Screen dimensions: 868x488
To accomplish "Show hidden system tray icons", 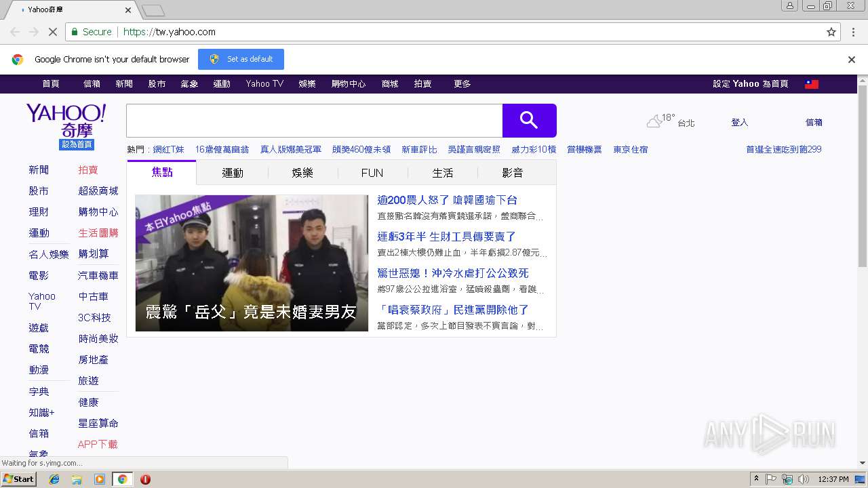I will (x=757, y=479).
